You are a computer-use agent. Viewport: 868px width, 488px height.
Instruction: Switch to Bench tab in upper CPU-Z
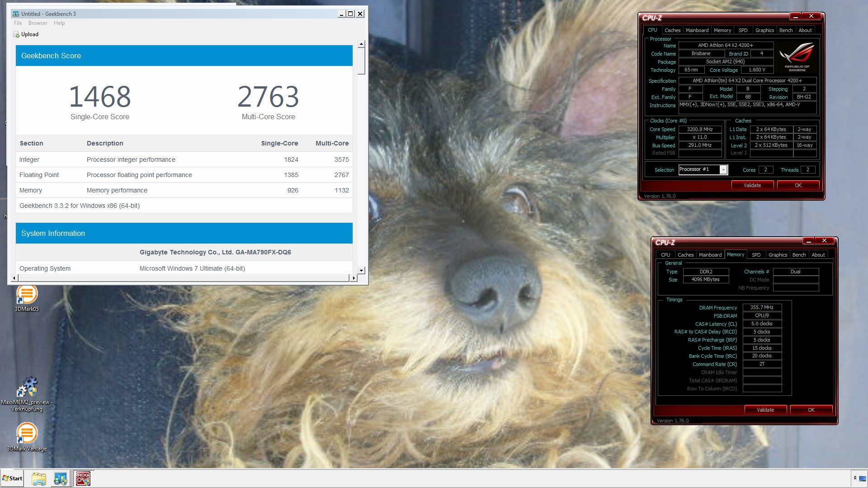point(786,30)
